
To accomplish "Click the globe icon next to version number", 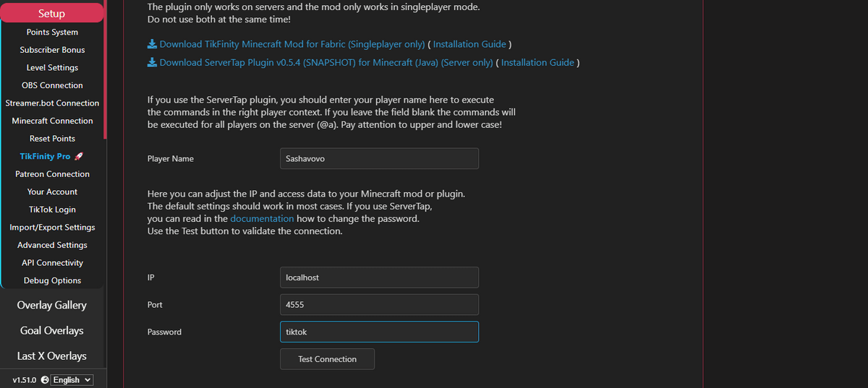I will [45, 380].
